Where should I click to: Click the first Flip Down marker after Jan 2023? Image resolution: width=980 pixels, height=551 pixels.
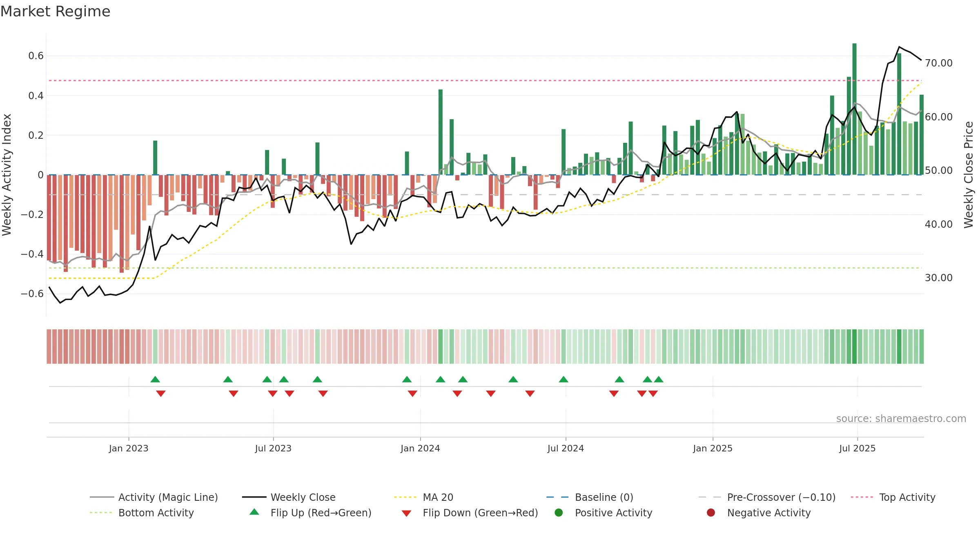161,393
